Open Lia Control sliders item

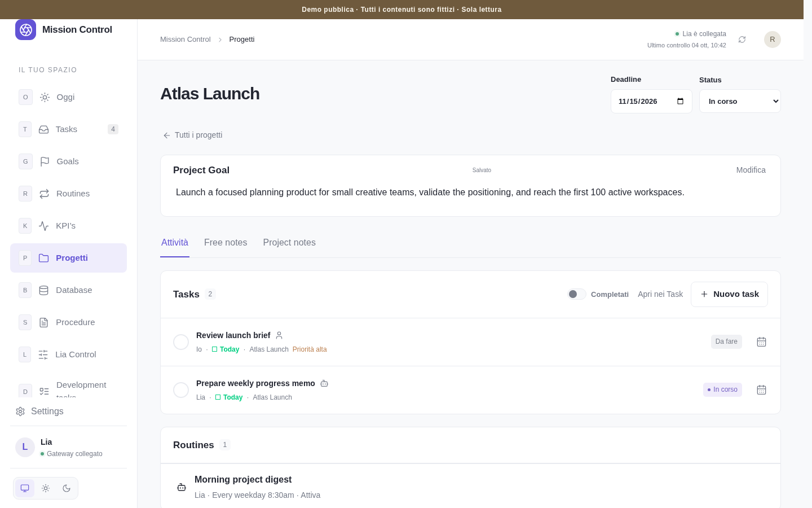(x=68, y=354)
